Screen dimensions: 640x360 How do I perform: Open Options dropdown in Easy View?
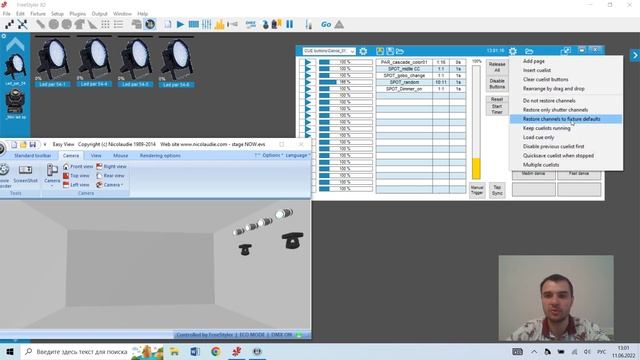(x=272, y=156)
